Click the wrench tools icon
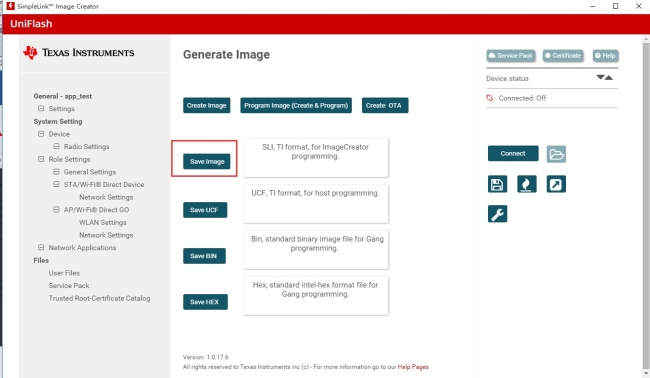This screenshot has width=650, height=378. (x=497, y=214)
